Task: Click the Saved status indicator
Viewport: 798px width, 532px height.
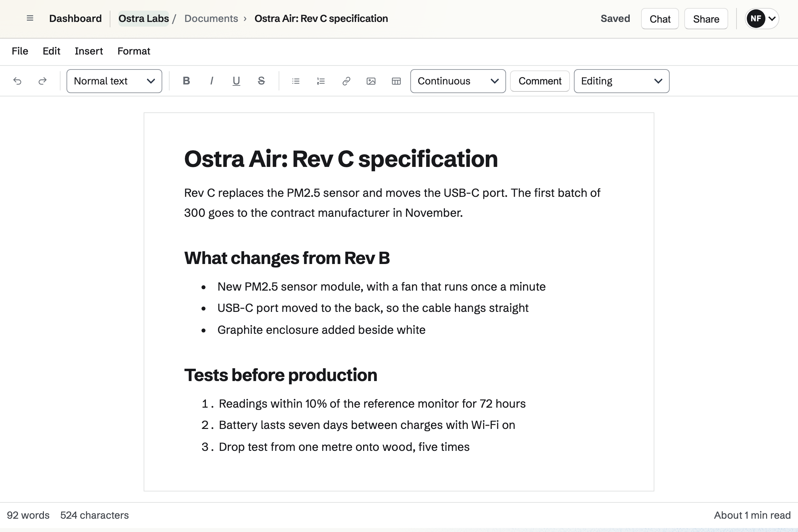Action: pyautogui.click(x=615, y=18)
